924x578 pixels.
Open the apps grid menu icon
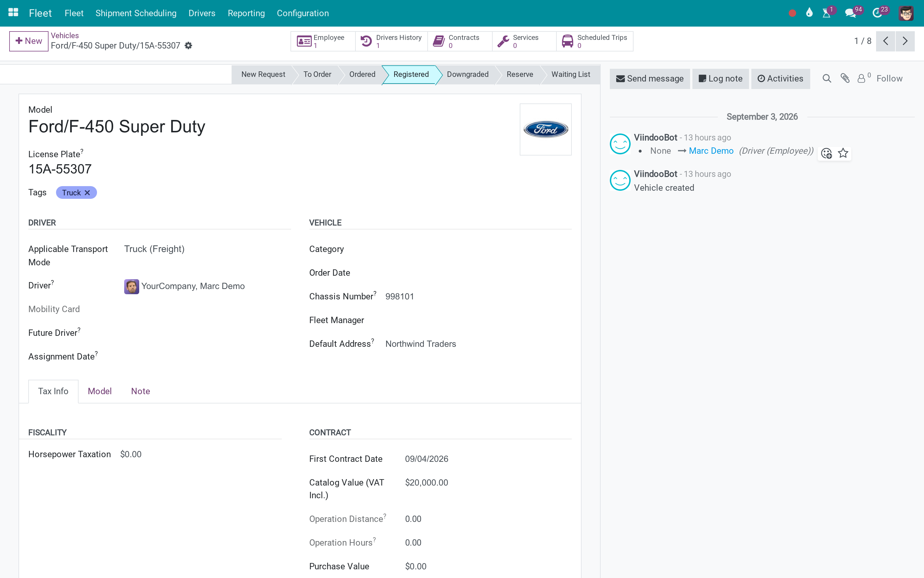(x=13, y=13)
